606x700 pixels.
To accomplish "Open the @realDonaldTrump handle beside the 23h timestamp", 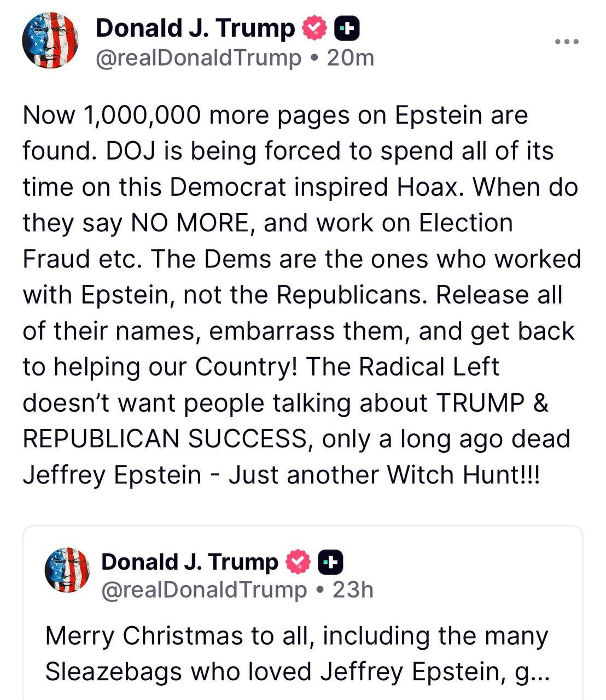I will point(204,590).
